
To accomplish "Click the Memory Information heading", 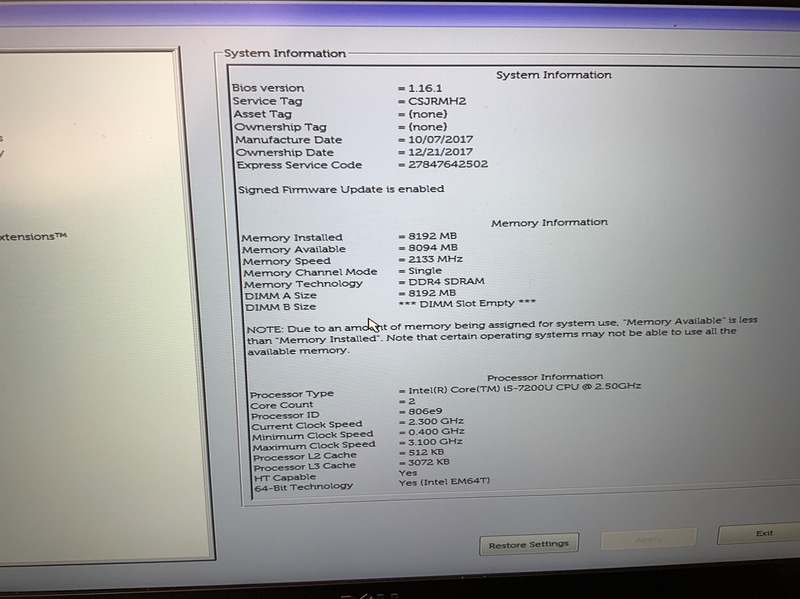I will pos(549,222).
